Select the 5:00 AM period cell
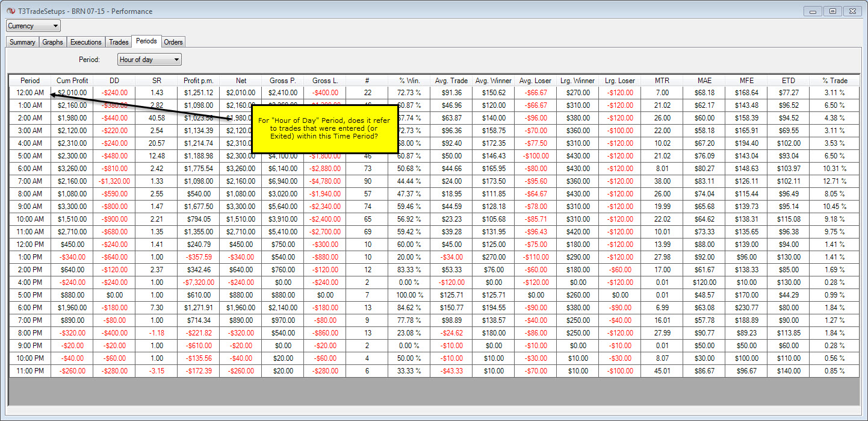 30,156
